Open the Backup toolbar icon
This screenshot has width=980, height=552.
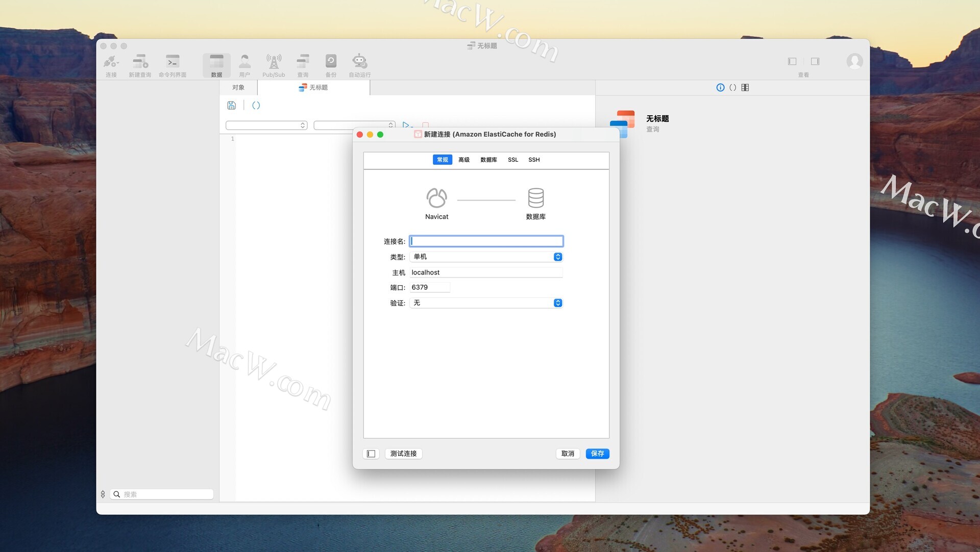click(331, 65)
